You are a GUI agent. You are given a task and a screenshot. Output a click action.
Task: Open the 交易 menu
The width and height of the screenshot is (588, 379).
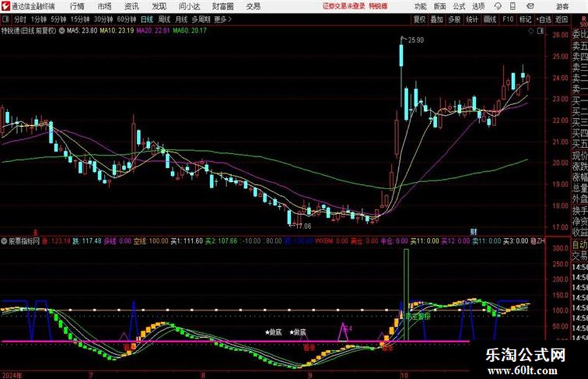click(x=253, y=6)
